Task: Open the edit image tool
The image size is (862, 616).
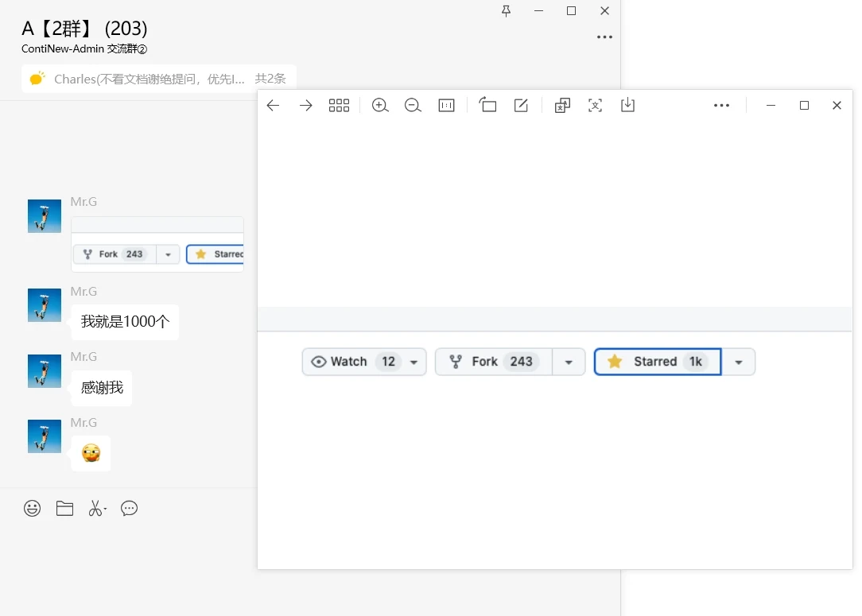Action: click(x=521, y=105)
